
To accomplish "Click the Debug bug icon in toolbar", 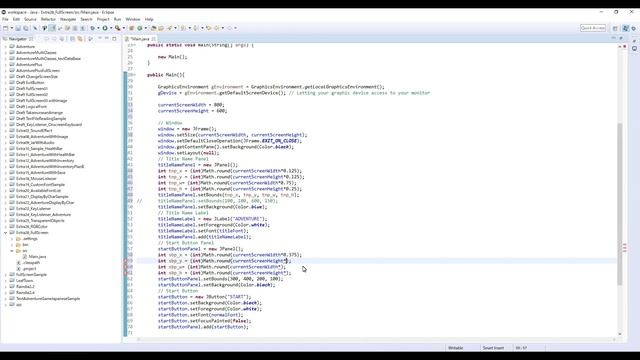I will [93, 28].
